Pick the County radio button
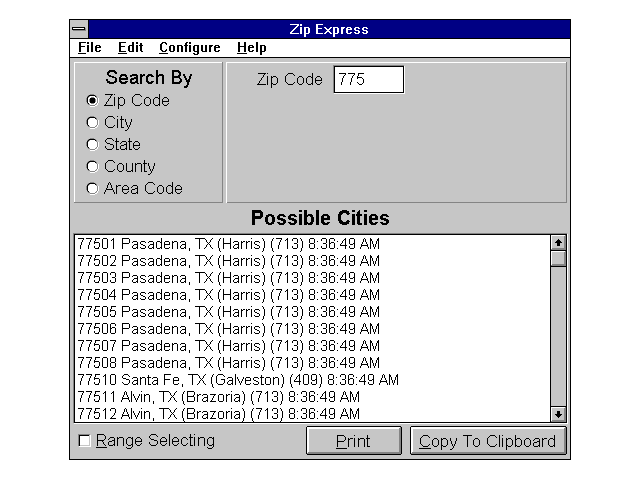The height and width of the screenshot is (480, 640). point(93,167)
